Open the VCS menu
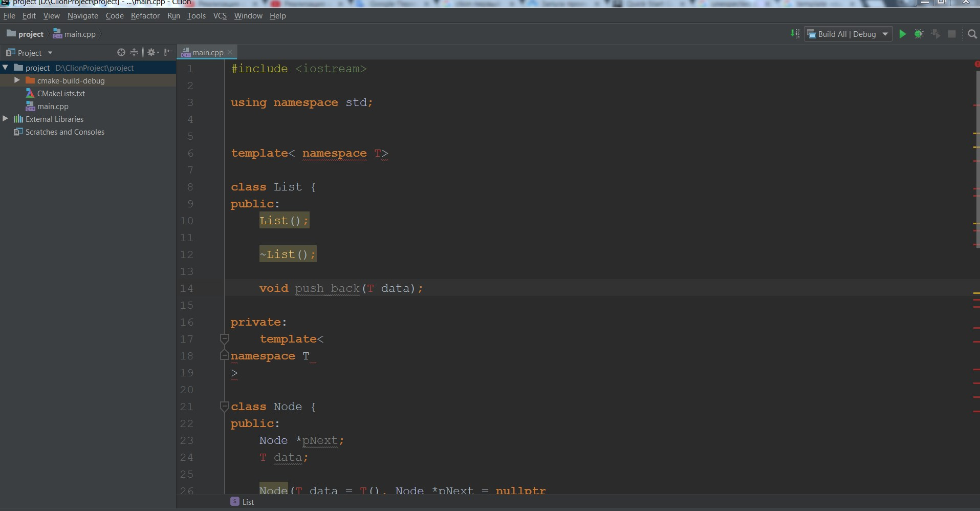 220,16
